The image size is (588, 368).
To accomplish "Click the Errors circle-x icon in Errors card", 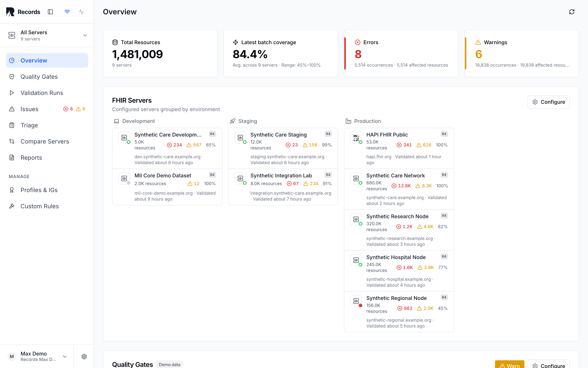I will pyautogui.click(x=357, y=42).
